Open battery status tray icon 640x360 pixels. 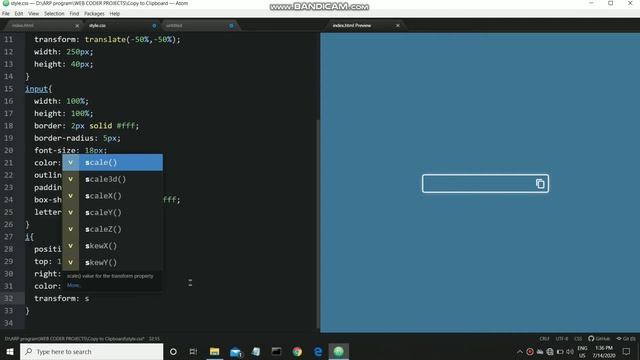coord(560,351)
